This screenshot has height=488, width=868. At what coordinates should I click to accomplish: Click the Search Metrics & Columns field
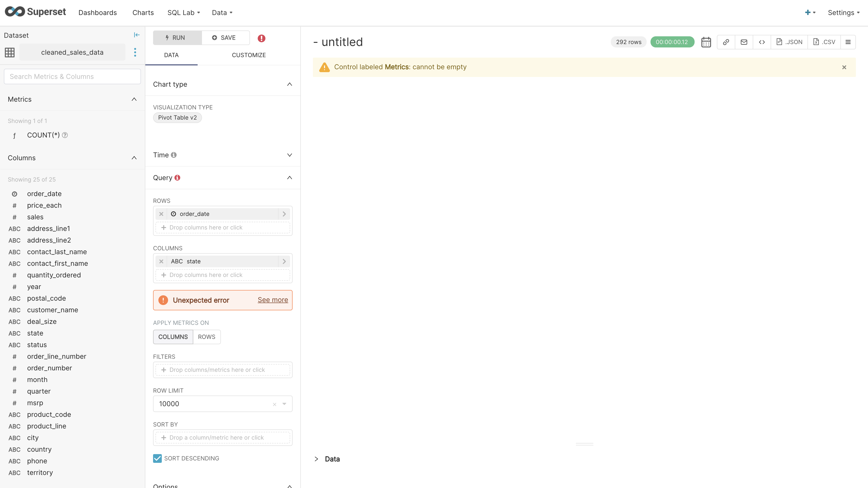click(72, 76)
